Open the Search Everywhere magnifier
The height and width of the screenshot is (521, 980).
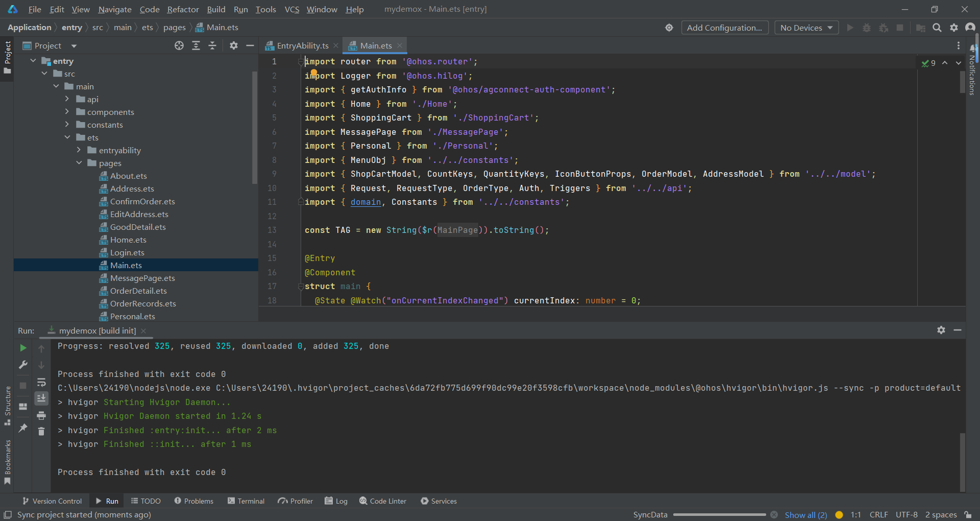click(x=937, y=28)
